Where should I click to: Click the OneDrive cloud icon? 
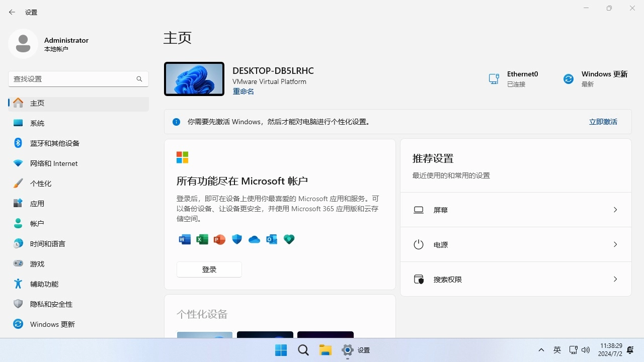[x=254, y=239]
